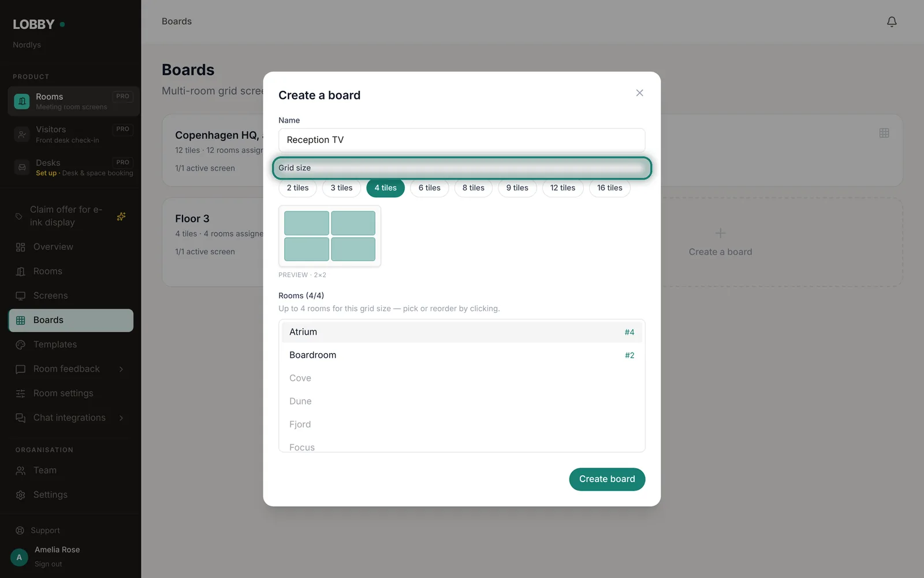Choose the 12 tiles option
The image size is (924, 578).
[x=563, y=188]
